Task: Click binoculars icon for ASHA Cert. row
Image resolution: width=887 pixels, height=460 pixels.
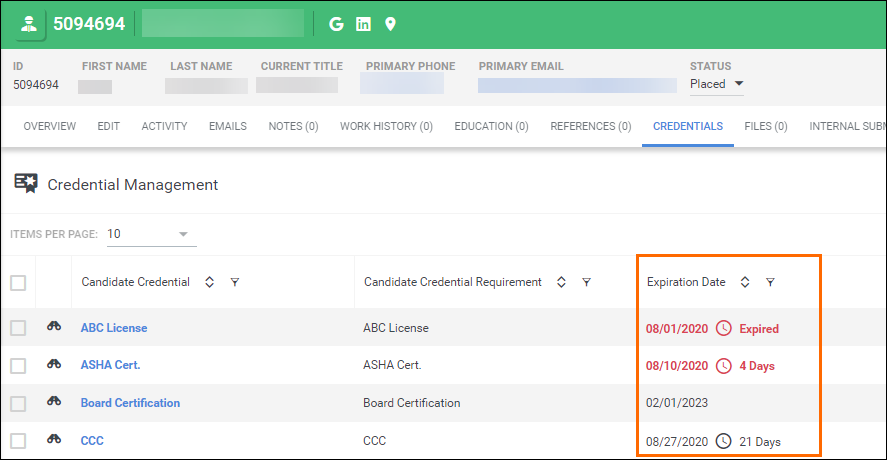Action: coord(54,364)
